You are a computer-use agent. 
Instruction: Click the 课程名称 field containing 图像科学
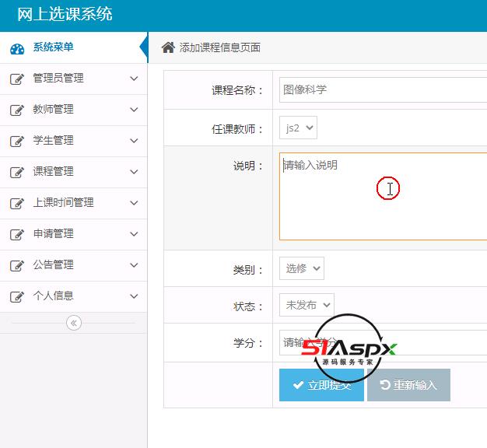click(383, 89)
